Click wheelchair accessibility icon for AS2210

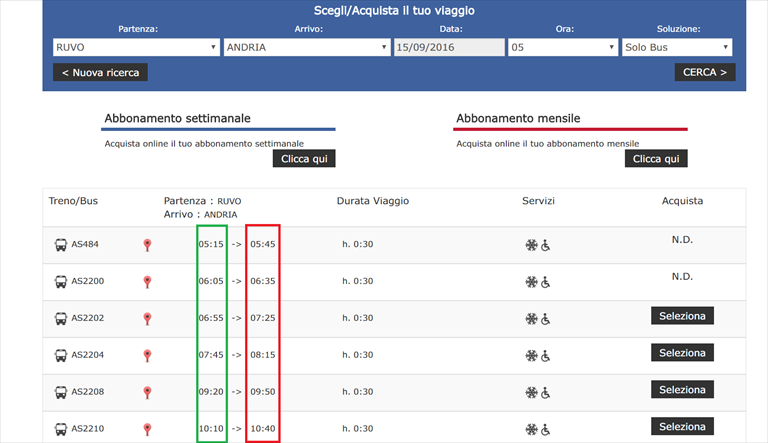(x=546, y=429)
